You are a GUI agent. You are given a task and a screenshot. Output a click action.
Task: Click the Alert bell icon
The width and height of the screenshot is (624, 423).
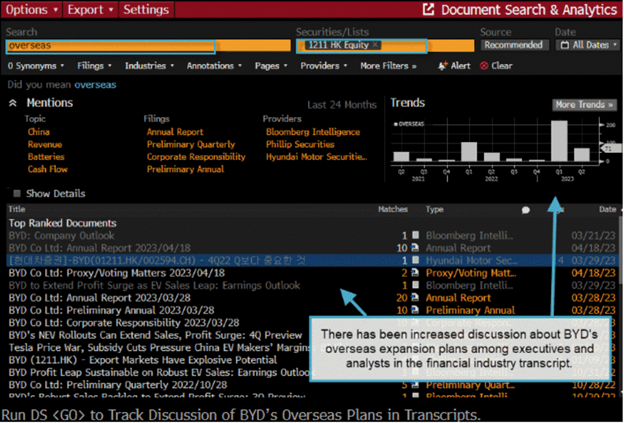coord(442,66)
